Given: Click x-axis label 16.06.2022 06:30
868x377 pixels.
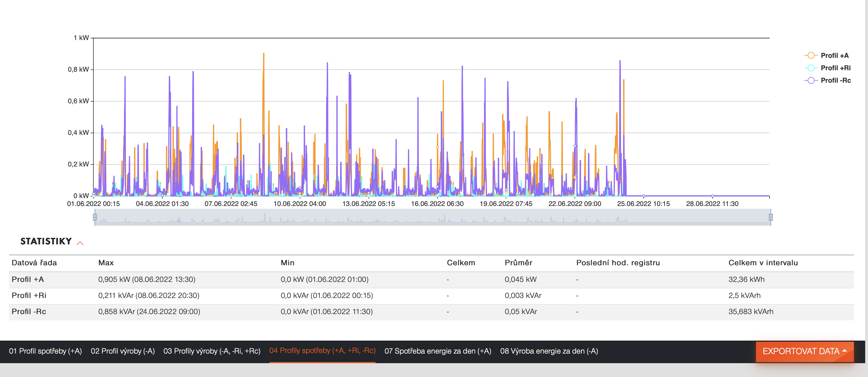Looking at the screenshot, I should (x=437, y=204).
